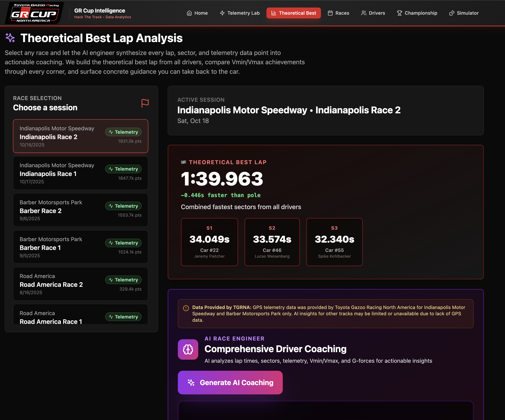Click the checkered flag icon by Theoretical Best Lap
Viewport: 505px width, 420px height.
coord(184,162)
